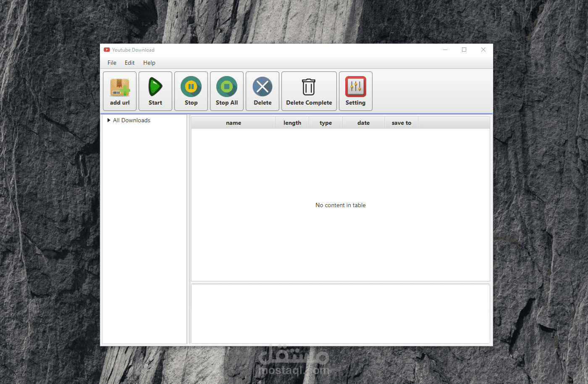Stop All downloads in the toolbar

[x=227, y=91]
